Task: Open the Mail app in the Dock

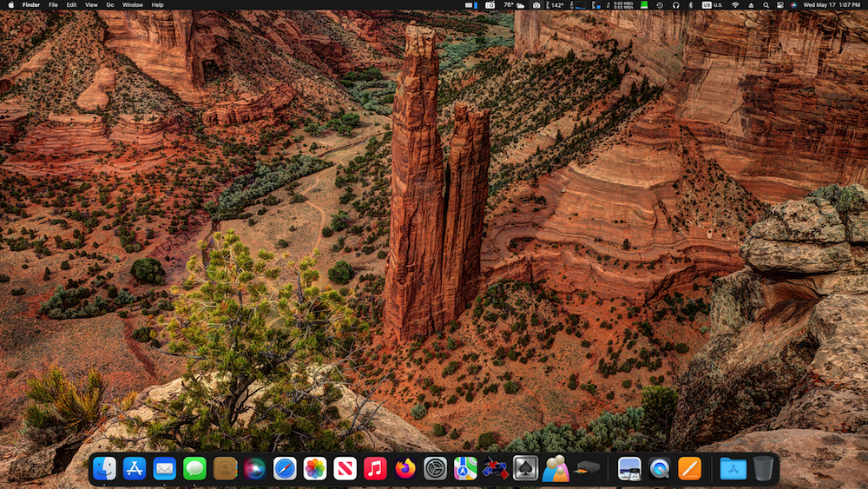Action: (164, 468)
